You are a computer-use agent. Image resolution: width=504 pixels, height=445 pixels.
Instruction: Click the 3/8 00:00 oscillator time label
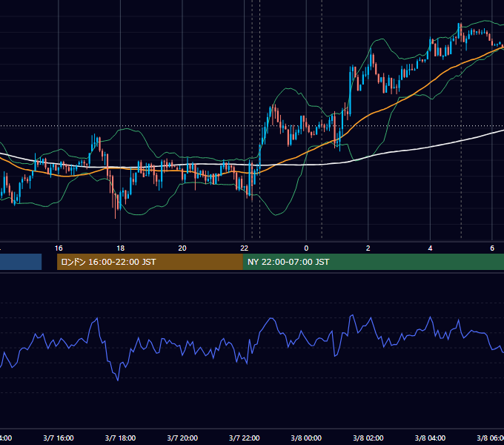(x=306, y=438)
